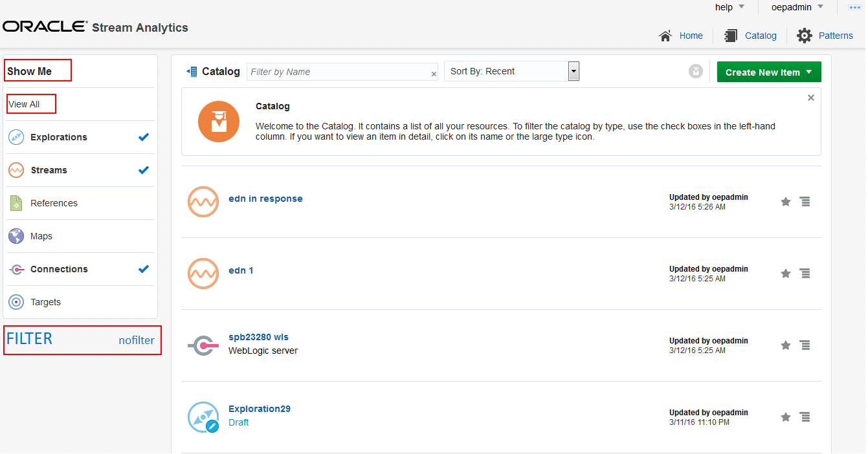Expand the oepadmin user menu arrow
Viewport: 868px width, 454px height.
820,7
